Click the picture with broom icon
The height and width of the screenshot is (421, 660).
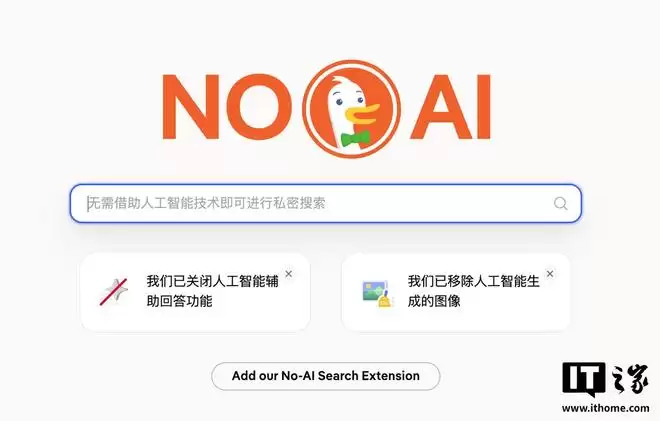[378, 293]
